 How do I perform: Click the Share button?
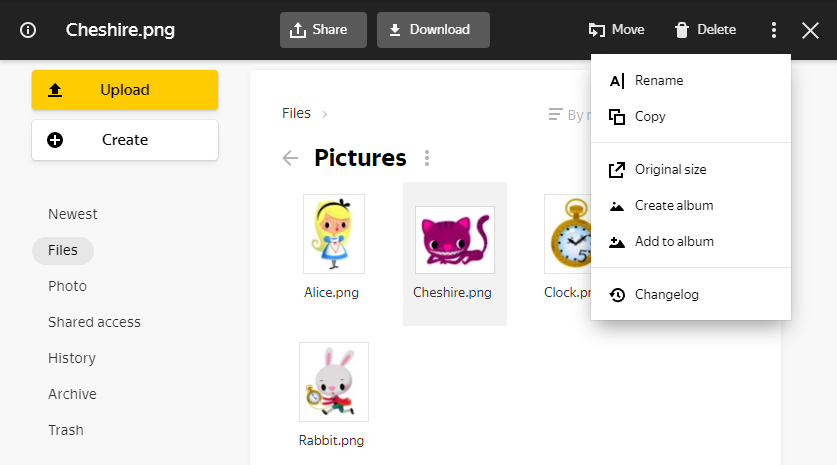click(323, 30)
